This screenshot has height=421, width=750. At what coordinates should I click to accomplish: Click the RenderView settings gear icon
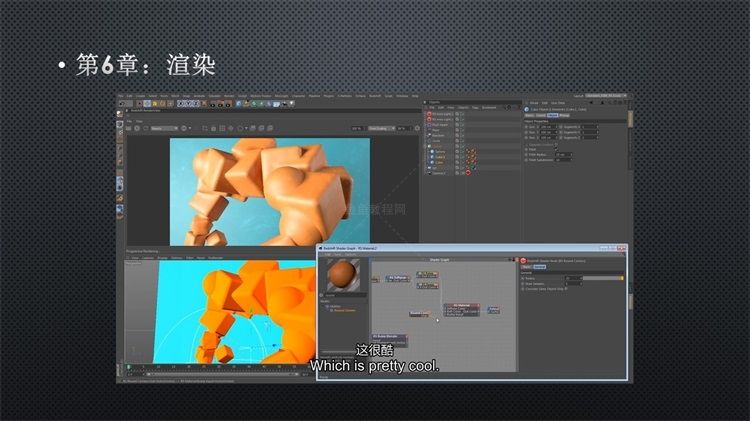(x=417, y=128)
